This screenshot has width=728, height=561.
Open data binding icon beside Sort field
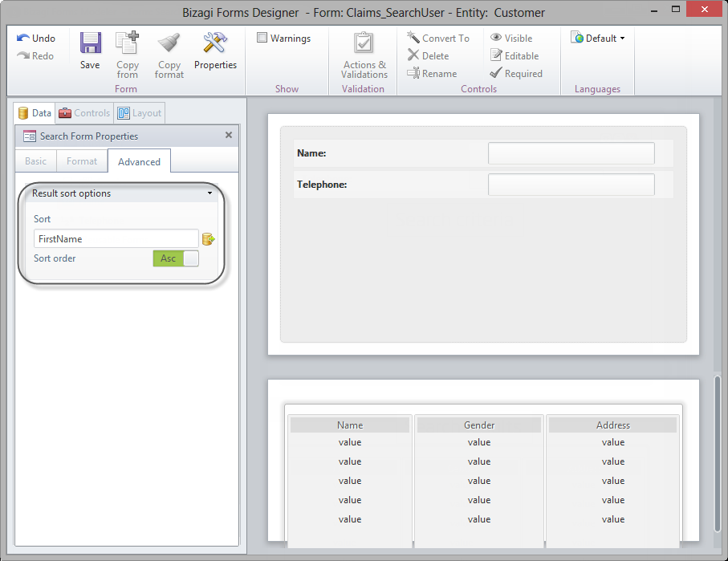coord(209,239)
